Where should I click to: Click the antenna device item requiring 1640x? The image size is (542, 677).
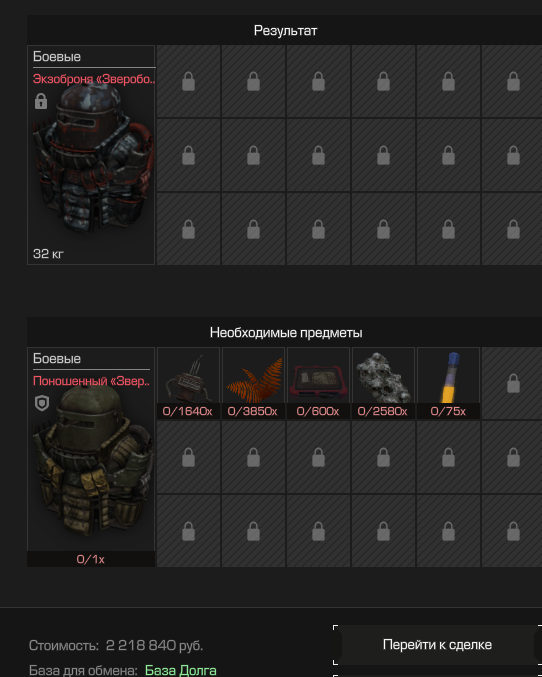pos(188,383)
